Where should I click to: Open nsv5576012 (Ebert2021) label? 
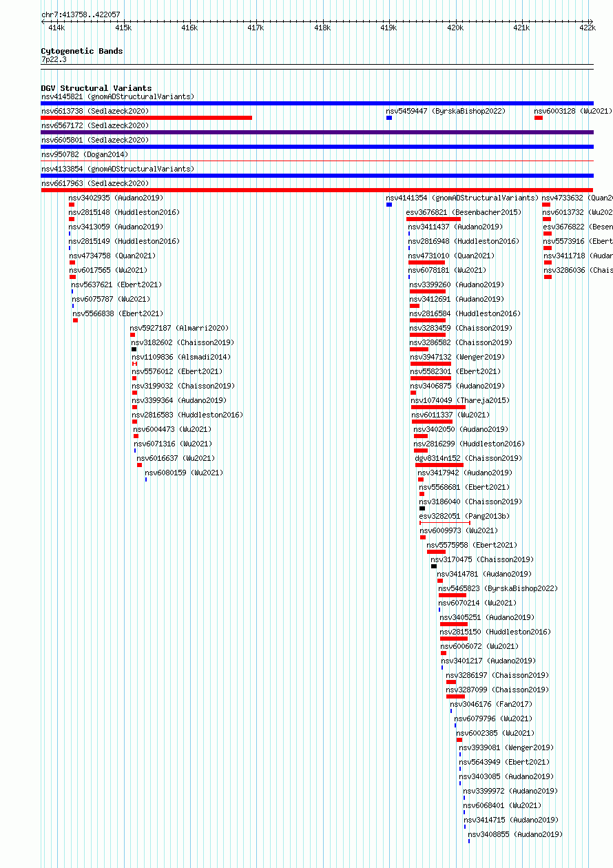point(178,371)
